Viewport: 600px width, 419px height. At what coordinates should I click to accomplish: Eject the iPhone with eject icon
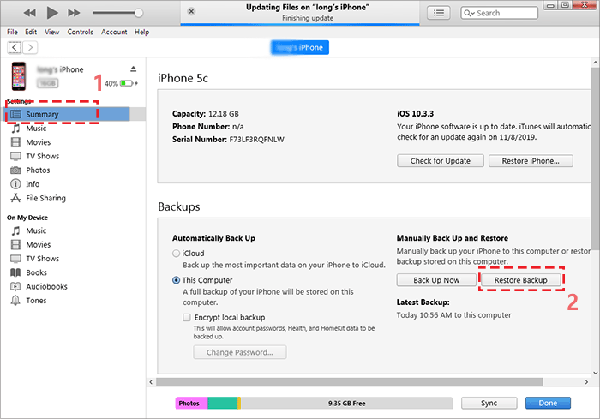(x=133, y=69)
